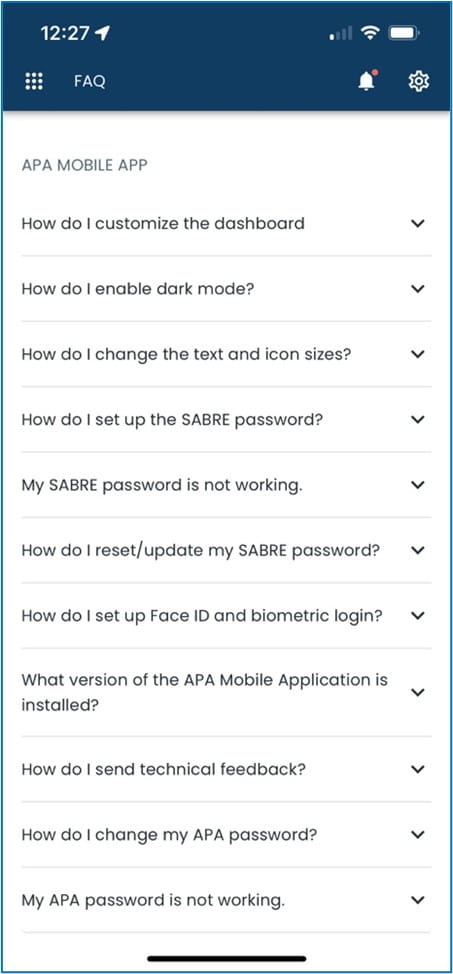Expand chevron for text and icon sizes
This screenshot has width=453, height=974.
click(x=418, y=354)
